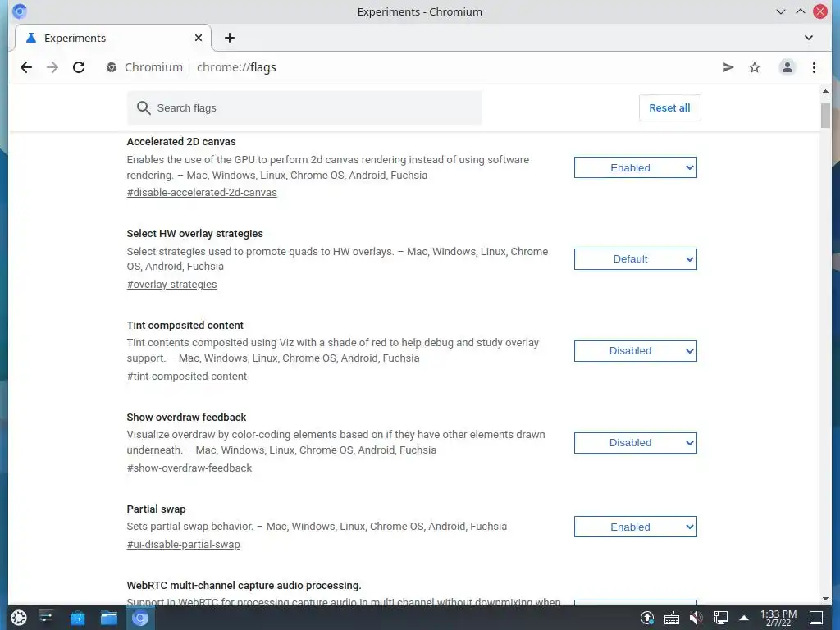
Task: Open the user profile avatar menu
Action: pos(787,67)
